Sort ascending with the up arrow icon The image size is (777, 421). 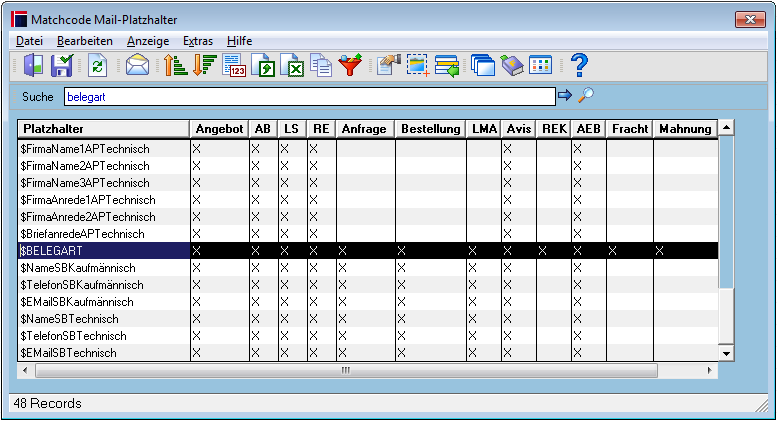tap(175, 65)
